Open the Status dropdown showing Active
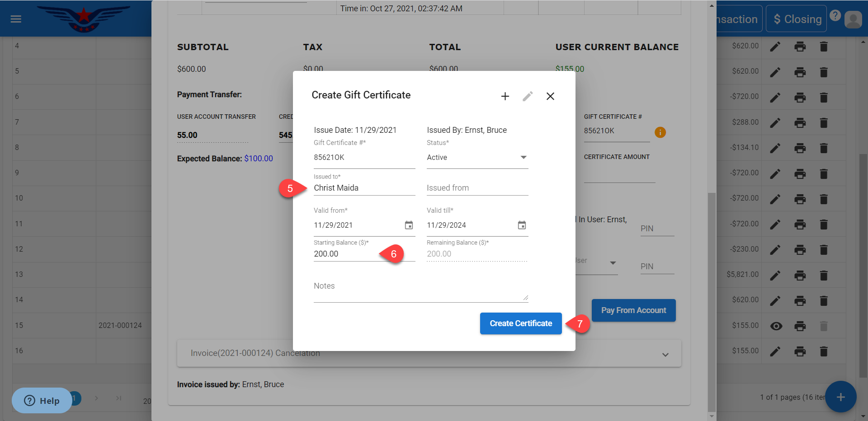The width and height of the screenshot is (868, 421). point(477,158)
